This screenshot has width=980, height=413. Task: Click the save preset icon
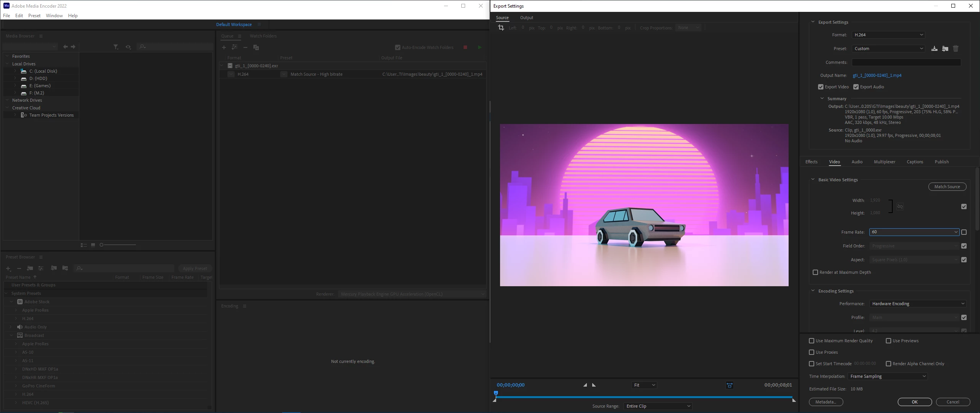(x=934, y=49)
